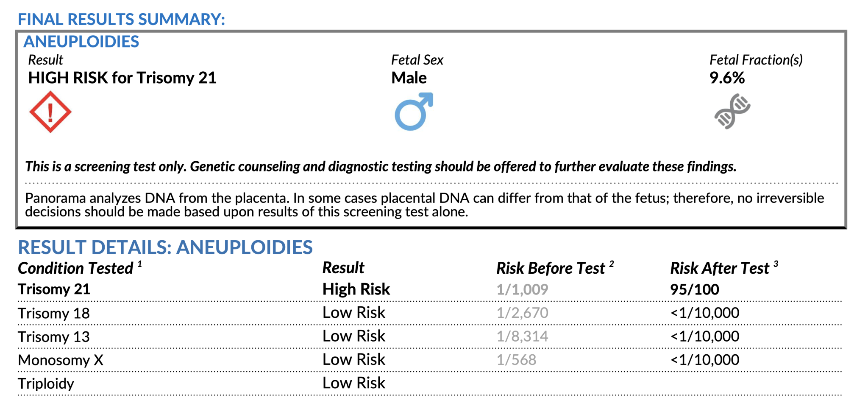This screenshot has width=868, height=401.
Task: Select the Trisomy 18 condition row
Action: click(54, 313)
